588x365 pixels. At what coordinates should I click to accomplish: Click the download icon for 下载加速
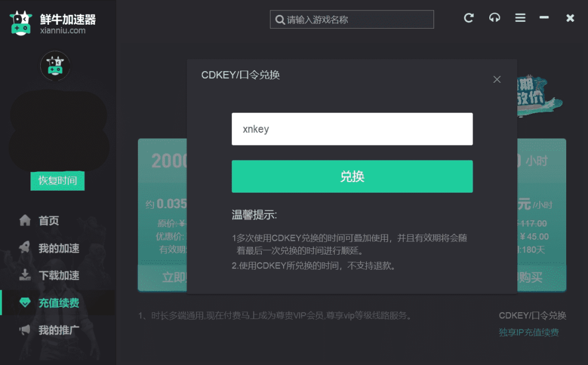(x=25, y=275)
